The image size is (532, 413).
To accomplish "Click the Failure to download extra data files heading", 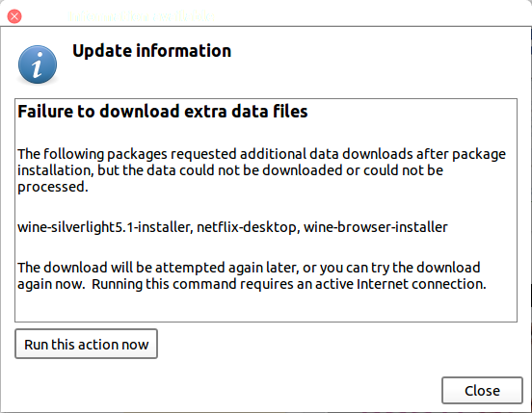I will (163, 112).
